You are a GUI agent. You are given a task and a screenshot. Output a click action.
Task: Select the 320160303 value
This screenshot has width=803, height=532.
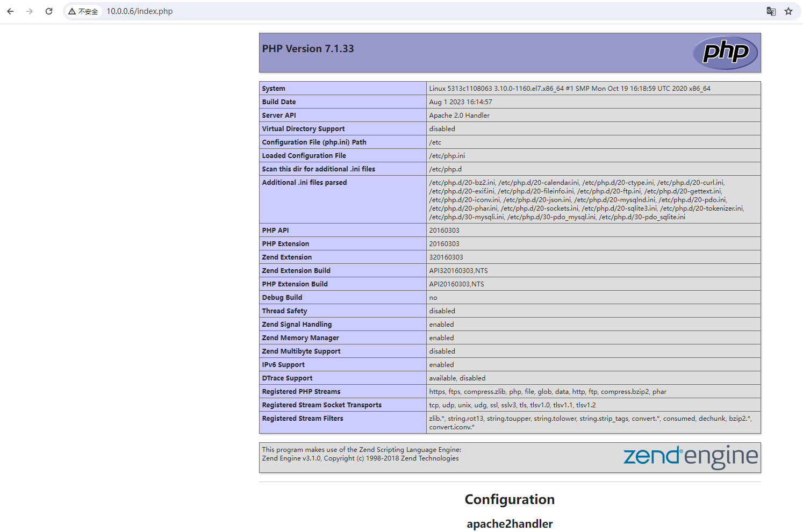446,257
